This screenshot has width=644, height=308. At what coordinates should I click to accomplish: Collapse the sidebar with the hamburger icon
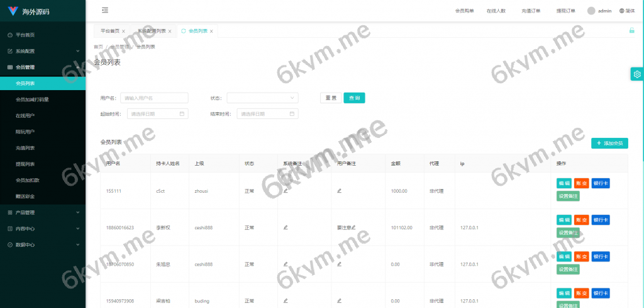click(x=105, y=10)
